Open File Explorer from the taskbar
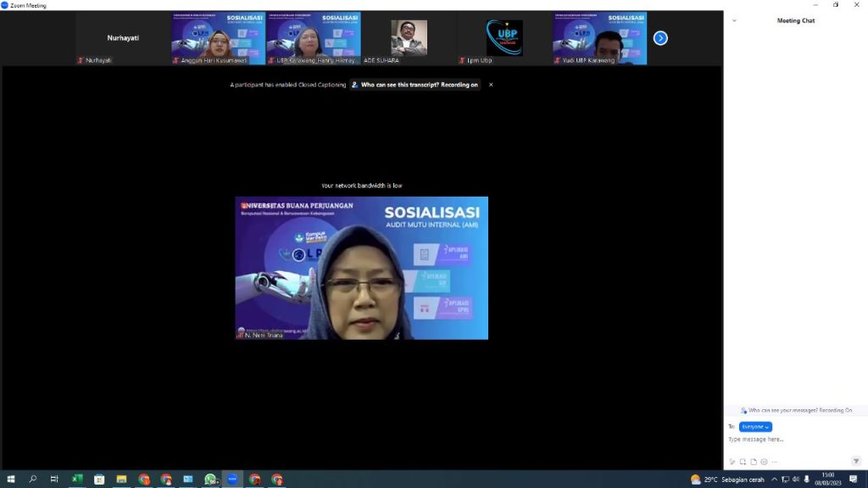 [x=121, y=480]
